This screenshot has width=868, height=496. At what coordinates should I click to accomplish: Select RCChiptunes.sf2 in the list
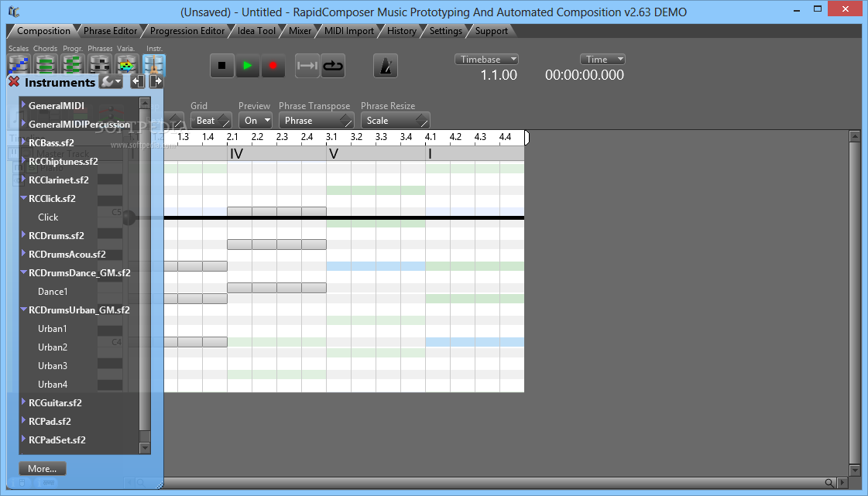63,162
